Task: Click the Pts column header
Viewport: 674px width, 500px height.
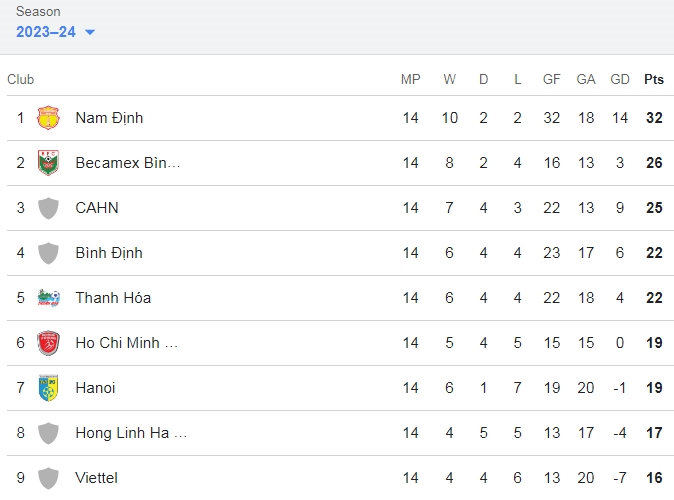Action: coord(654,80)
